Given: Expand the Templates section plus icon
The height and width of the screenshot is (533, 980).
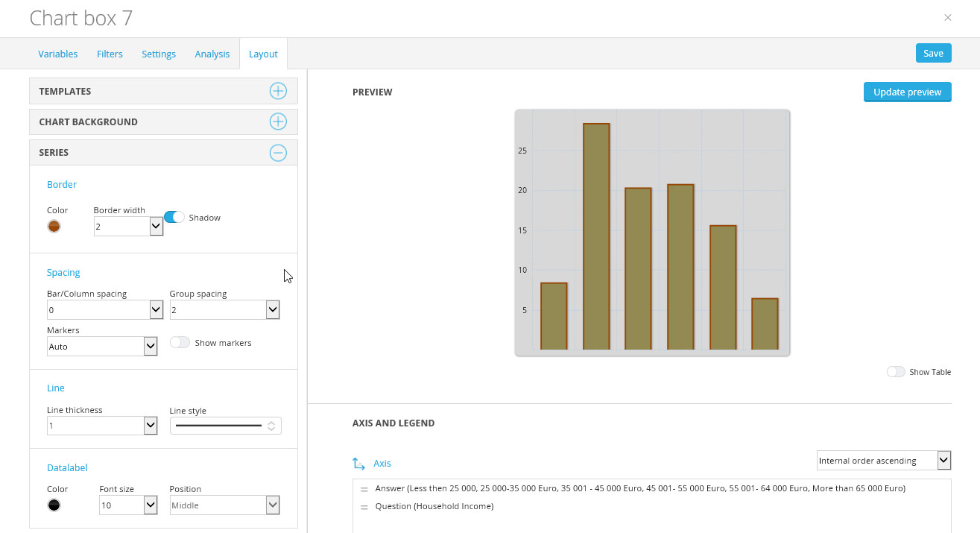Looking at the screenshot, I should (278, 91).
